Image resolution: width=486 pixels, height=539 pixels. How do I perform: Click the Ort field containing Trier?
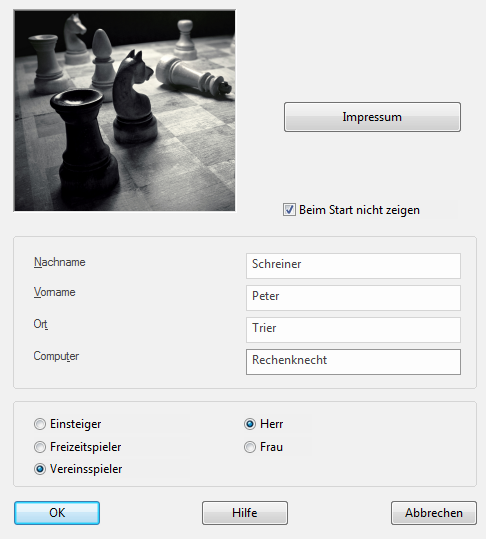(x=353, y=330)
